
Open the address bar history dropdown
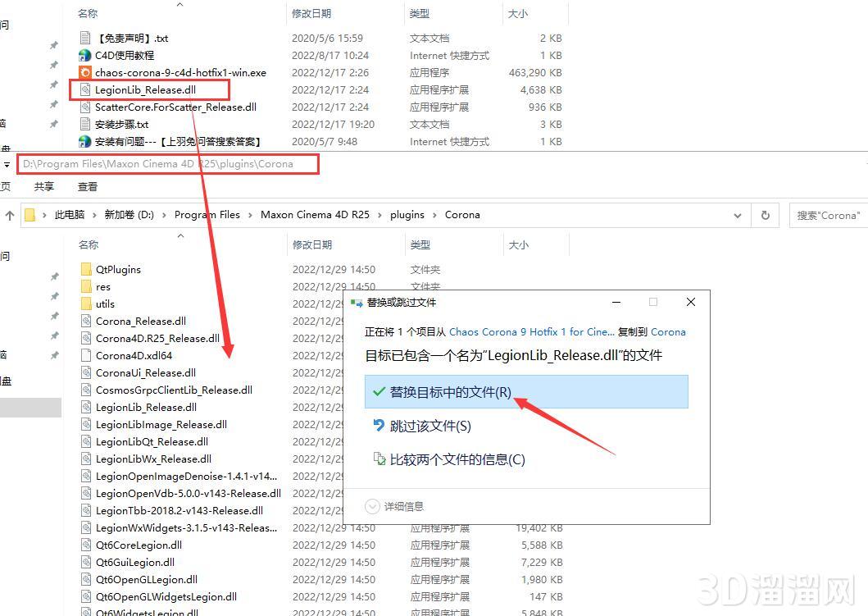click(738, 215)
